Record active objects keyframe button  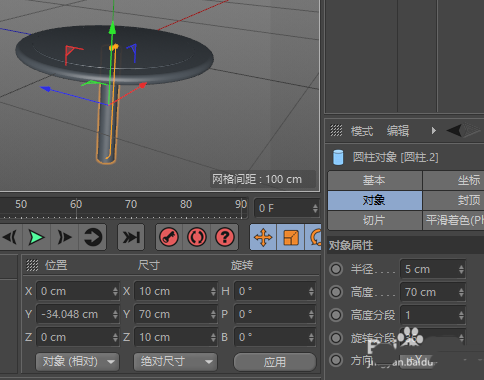point(169,237)
